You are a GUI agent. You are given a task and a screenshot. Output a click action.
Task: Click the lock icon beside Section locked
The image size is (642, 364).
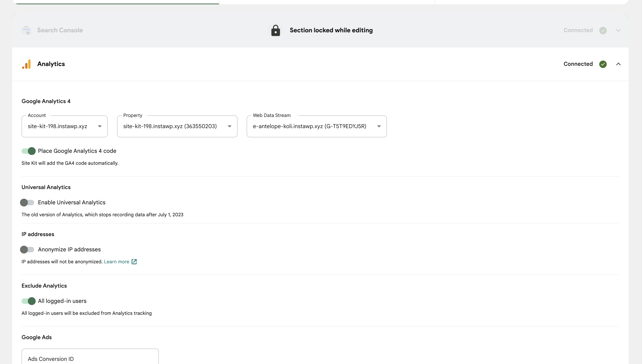275,30
